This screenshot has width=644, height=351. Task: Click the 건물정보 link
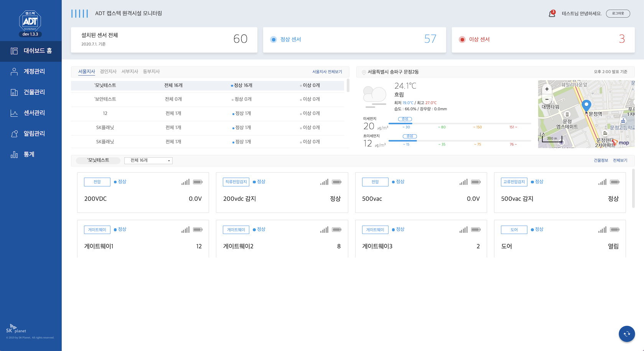[601, 160]
